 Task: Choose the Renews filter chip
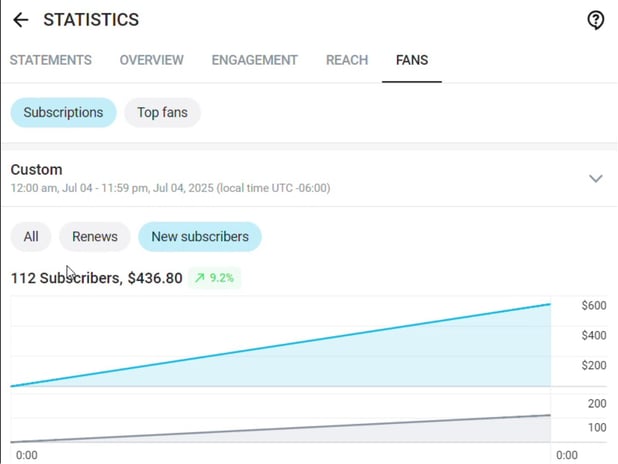pos(95,237)
